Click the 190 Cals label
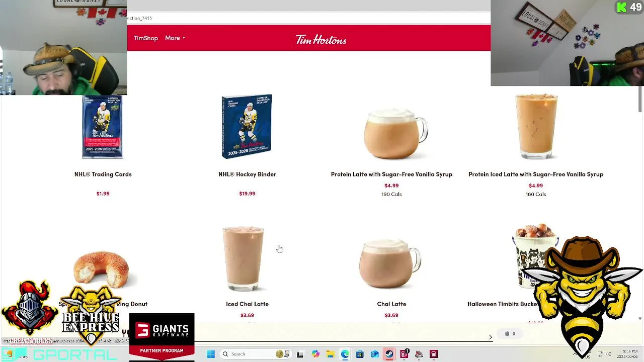This screenshot has height=362, width=644. (x=391, y=194)
